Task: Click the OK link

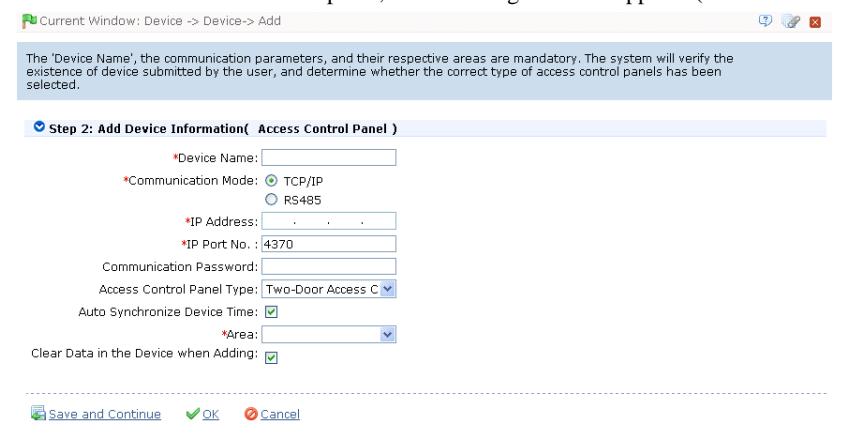Action: pyautogui.click(x=210, y=414)
